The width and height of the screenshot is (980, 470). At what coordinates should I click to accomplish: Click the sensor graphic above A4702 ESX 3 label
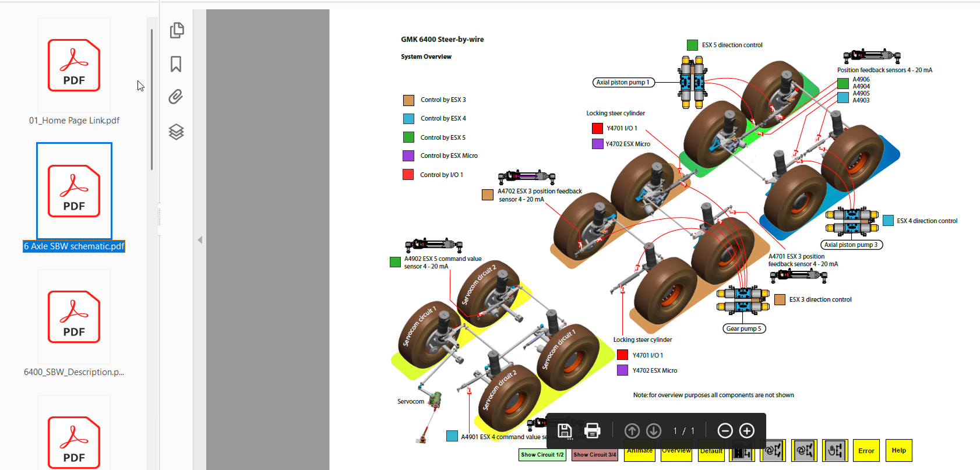click(x=527, y=177)
